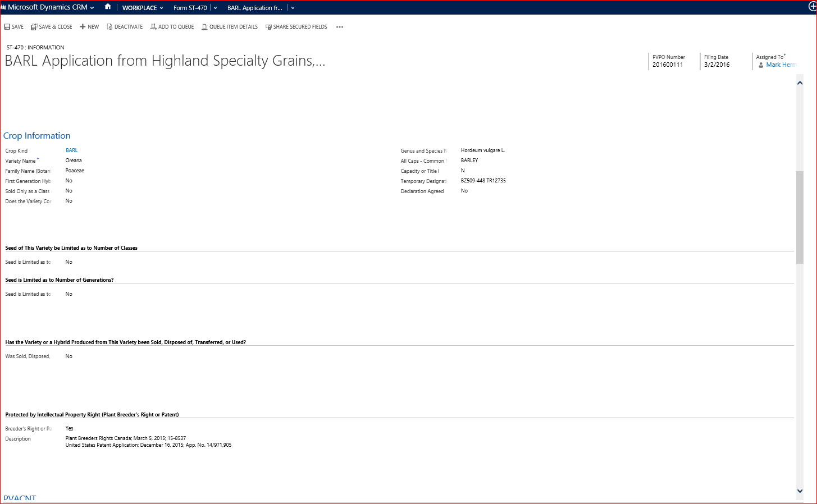Open the assigned user Mark Herr link
The height and width of the screenshot is (504, 817).
pyautogui.click(x=781, y=65)
